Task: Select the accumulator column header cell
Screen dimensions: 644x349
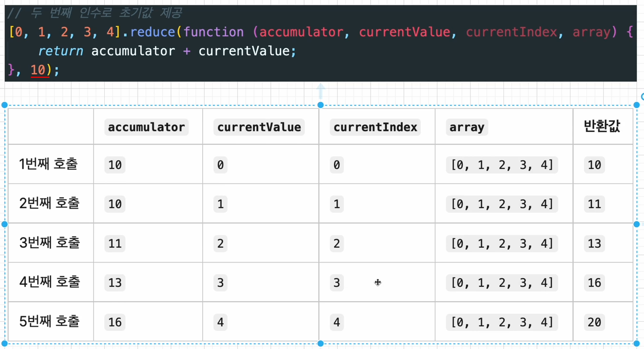Action: pos(146,127)
